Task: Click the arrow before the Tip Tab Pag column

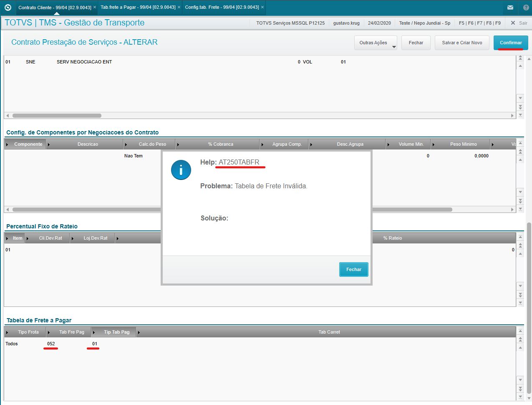Action: (94, 332)
